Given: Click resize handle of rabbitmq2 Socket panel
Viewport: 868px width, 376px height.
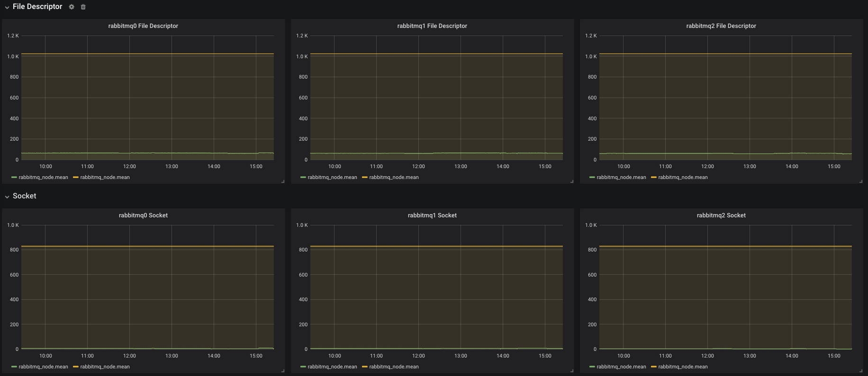Looking at the screenshot, I should pyautogui.click(x=861, y=371).
